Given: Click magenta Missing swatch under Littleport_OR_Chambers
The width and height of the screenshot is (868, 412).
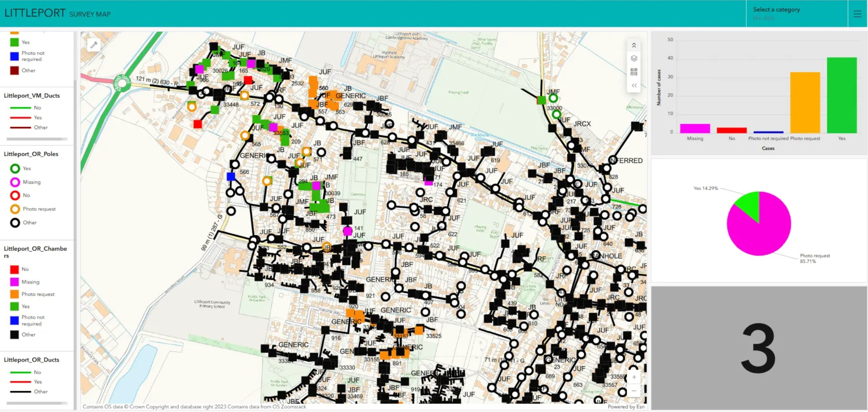Looking at the screenshot, I should pos(14,282).
